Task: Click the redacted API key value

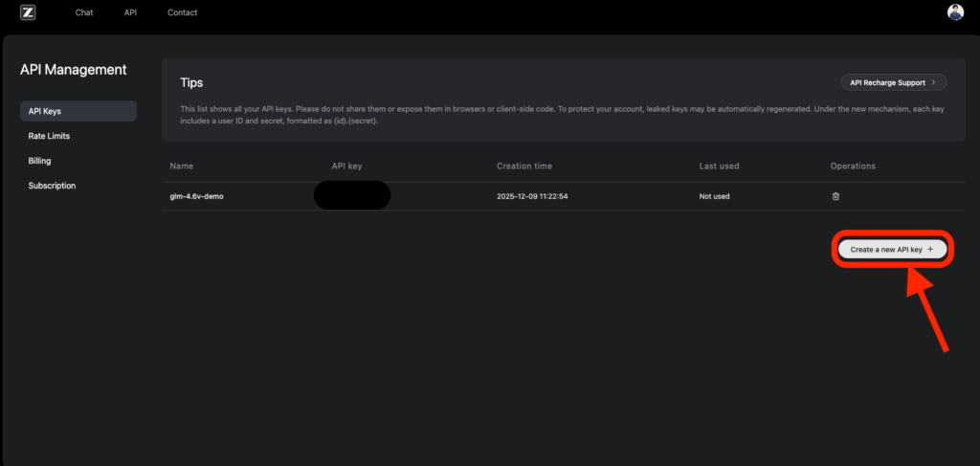Action: coord(351,195)
